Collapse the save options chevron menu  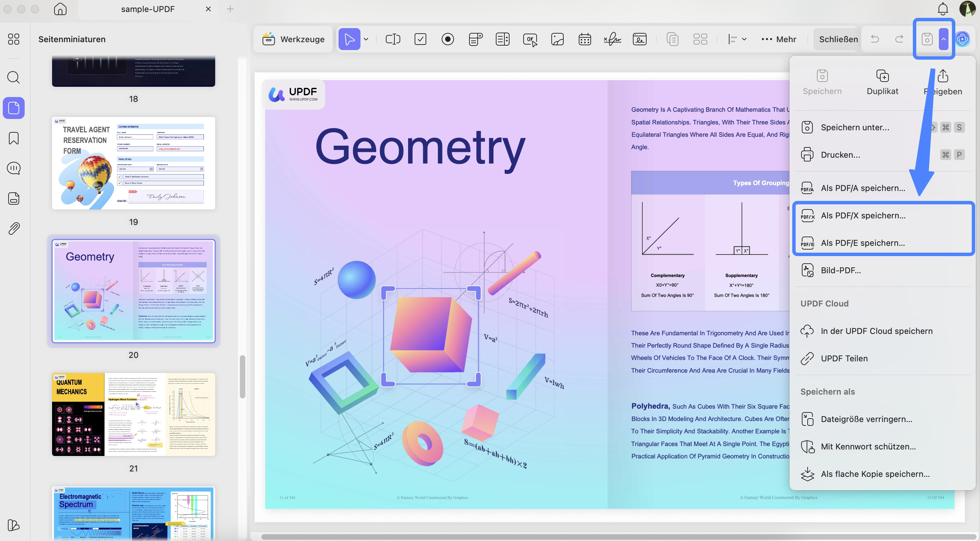[943, 39]
